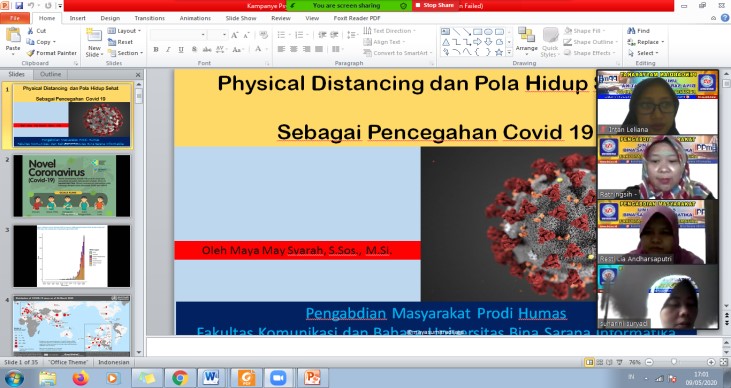Fit slide to current window icon

point(724,362)
